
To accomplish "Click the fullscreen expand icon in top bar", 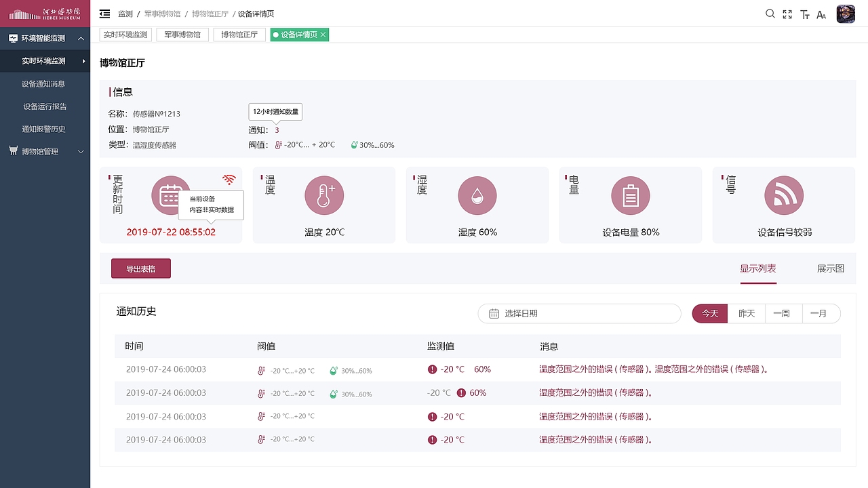I will pos(787,14).
